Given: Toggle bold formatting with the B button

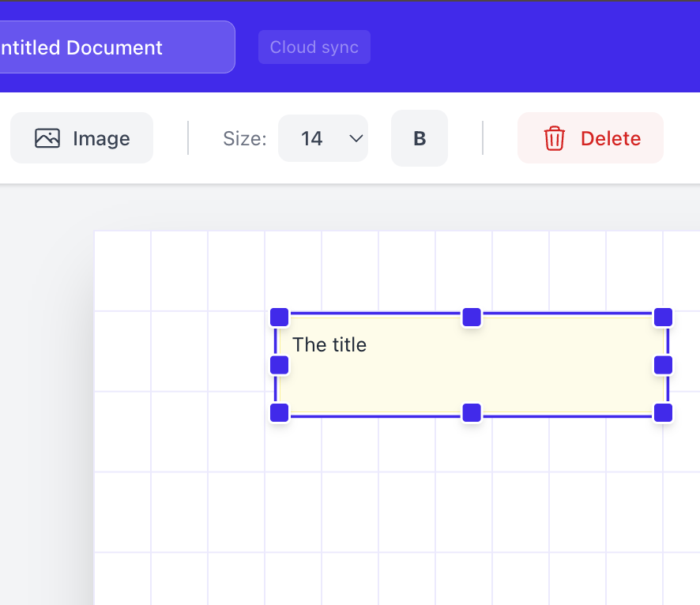Looking at the screenshot, I should click(419, 137).
